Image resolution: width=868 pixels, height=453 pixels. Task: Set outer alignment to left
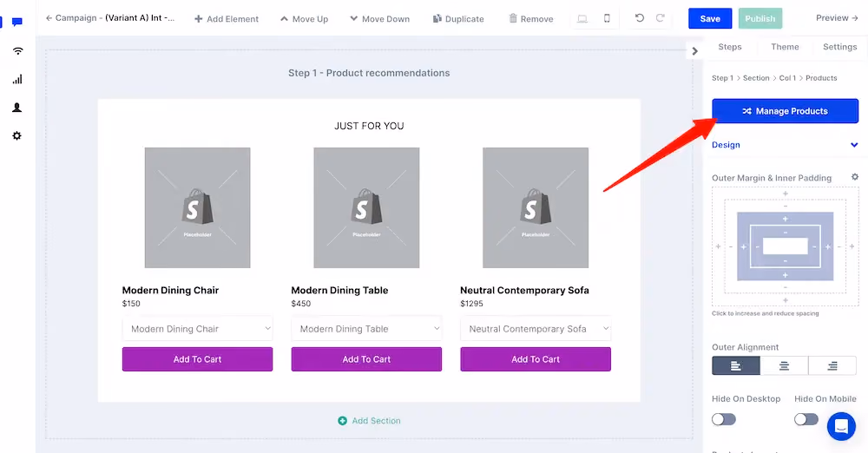tap(736, 366)
